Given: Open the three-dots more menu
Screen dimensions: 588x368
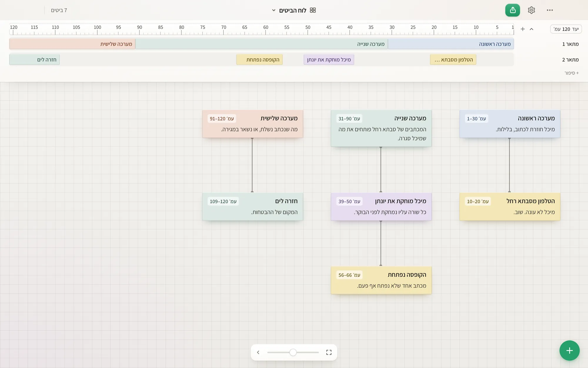Looking at the screenshot, I should pos(550,10).
